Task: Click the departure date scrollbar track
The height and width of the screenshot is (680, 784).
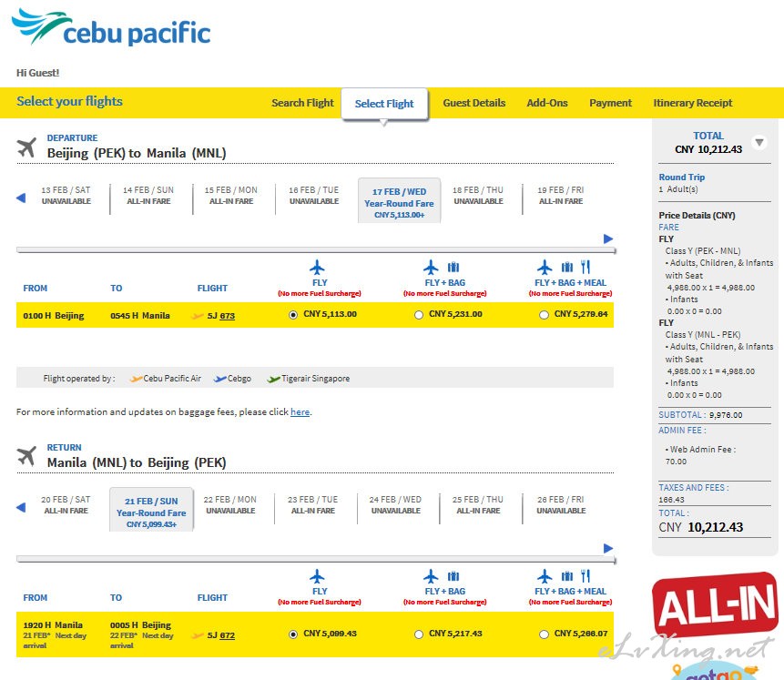Action: 316,250
